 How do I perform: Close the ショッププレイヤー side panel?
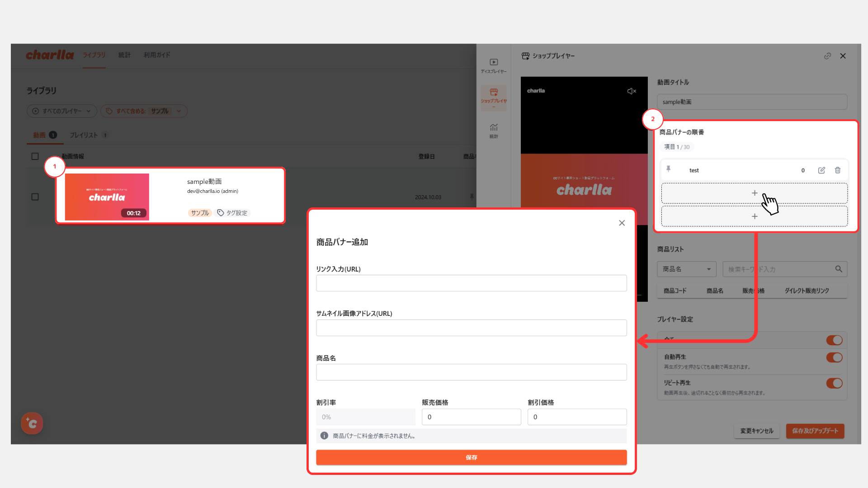(x=843, y=56)
